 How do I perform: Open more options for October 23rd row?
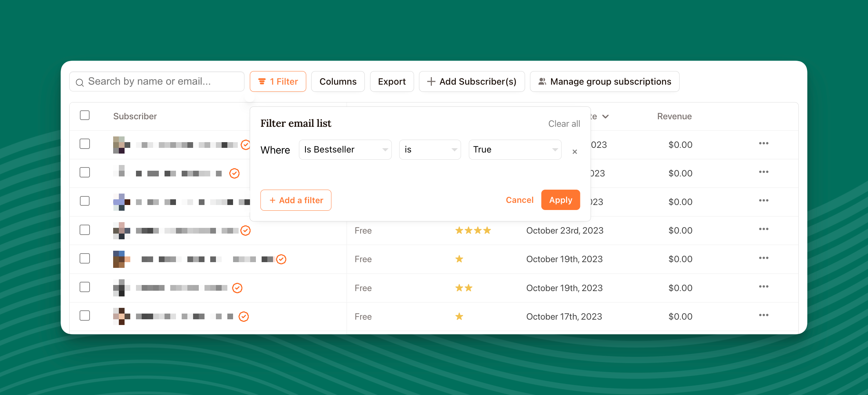pyautogui.click(x=763, y=229)
